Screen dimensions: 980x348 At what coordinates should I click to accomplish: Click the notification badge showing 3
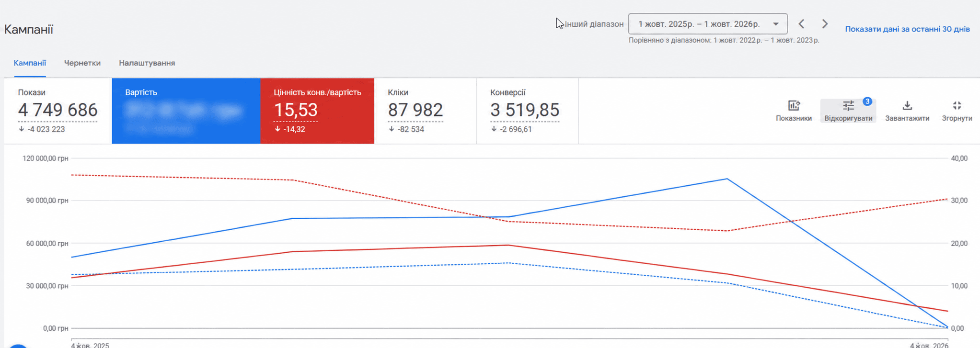(x=867, y=101)
